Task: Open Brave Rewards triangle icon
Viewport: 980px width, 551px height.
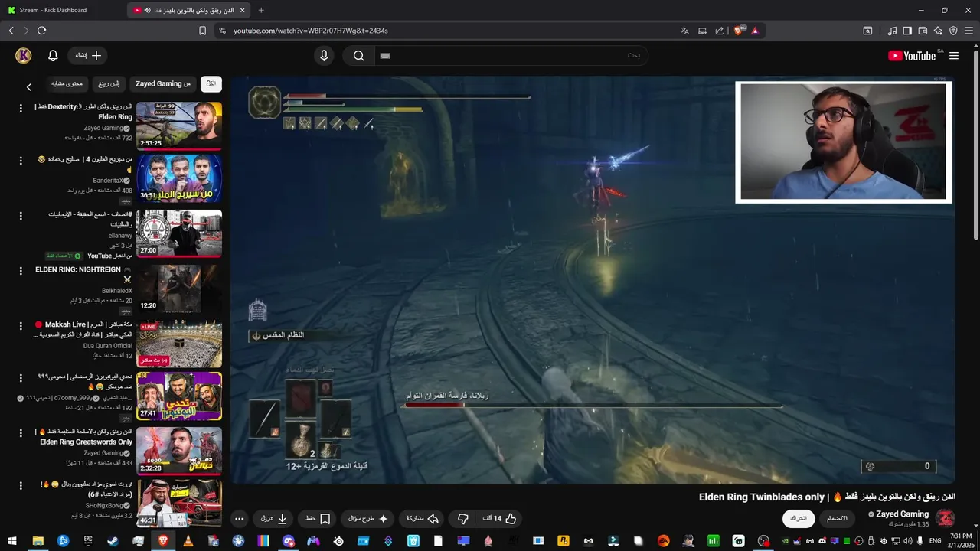Action: (x=755, y=31)
